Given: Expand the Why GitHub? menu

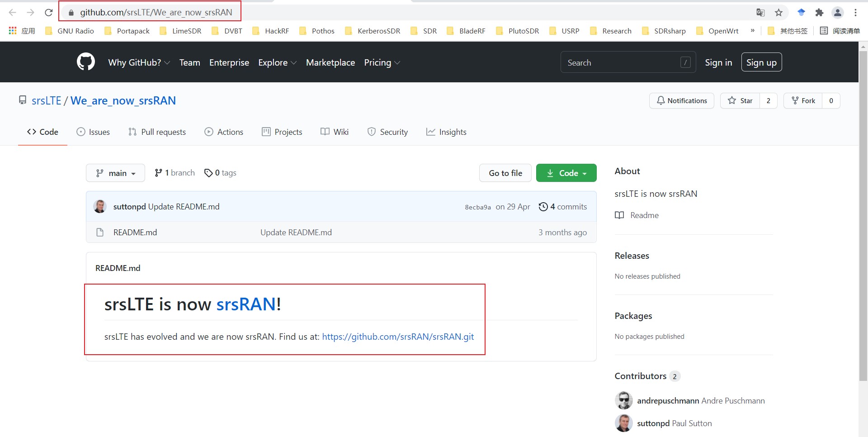Looking at the screenshot, I should [x=139, y=62].
